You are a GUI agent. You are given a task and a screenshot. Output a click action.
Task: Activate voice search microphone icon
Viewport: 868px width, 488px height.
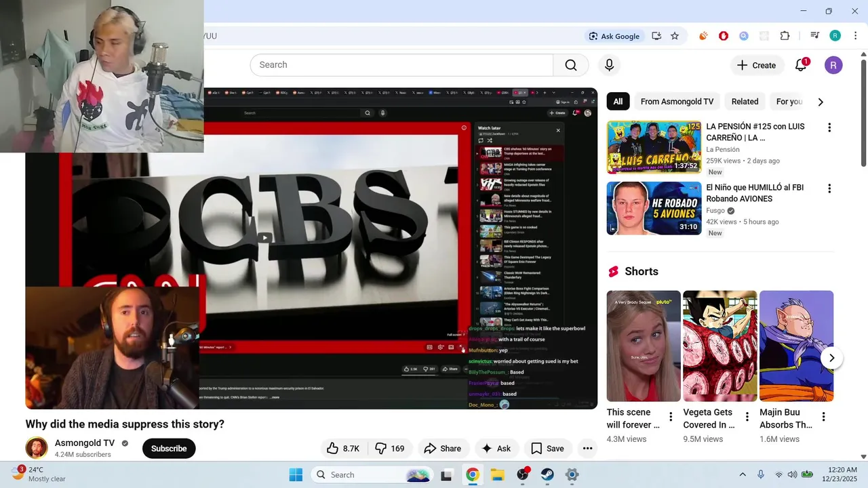[609, 65]
